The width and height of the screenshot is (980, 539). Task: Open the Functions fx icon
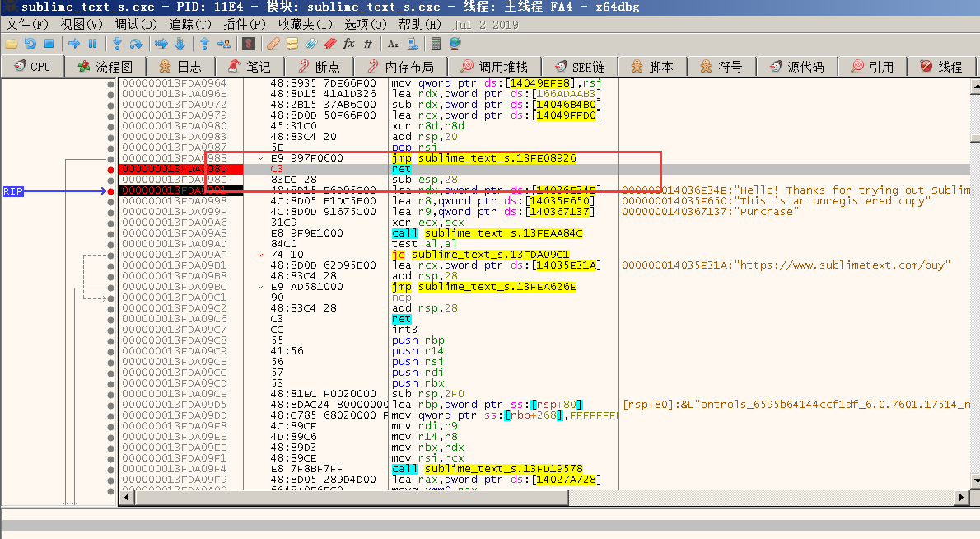(x=348, y=44)
